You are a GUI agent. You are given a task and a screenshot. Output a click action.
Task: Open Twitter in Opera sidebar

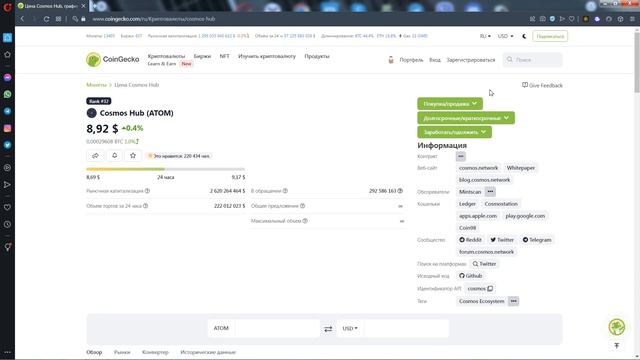click(7, 145)
